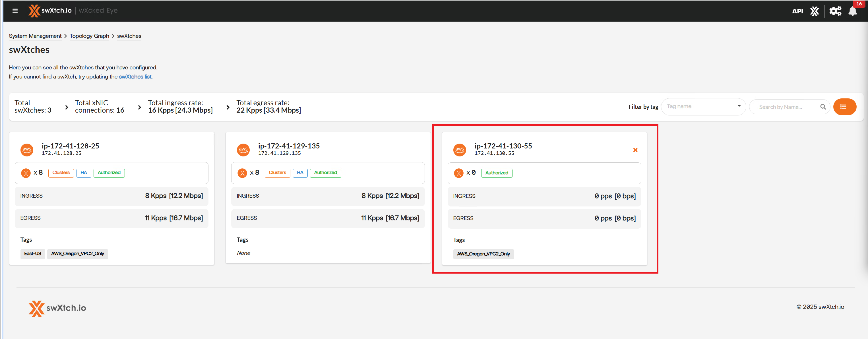Focus the Search by Name field
This screenshot has height=339, width=868.
(785, 107)
